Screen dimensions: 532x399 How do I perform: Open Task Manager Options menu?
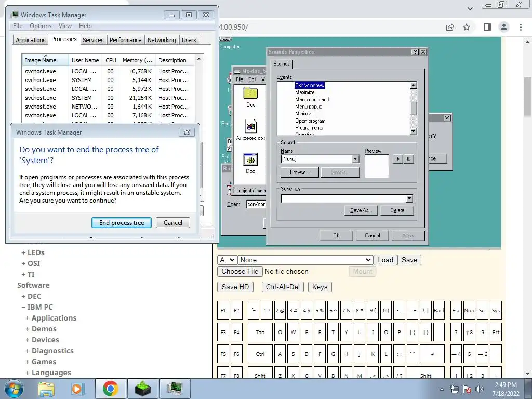pos(41,26)
